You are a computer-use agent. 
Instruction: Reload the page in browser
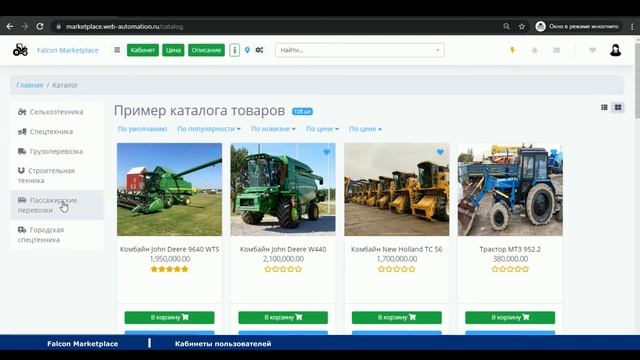pyautogui.click(x=40, y=26)
